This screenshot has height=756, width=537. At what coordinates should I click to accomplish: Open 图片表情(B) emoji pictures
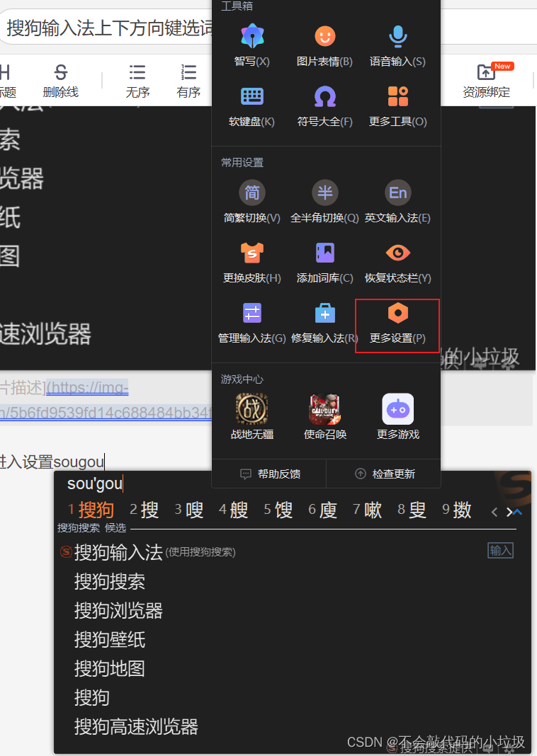324,45
